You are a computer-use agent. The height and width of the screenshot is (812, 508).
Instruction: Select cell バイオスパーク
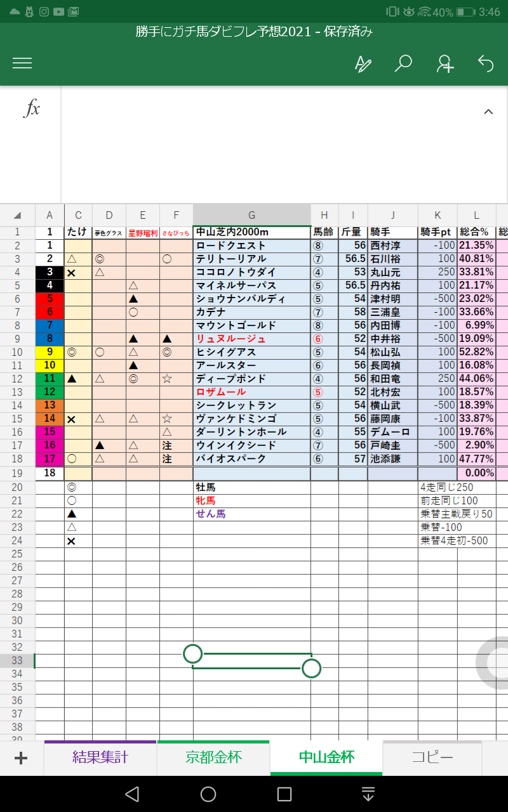coord(252,459)
